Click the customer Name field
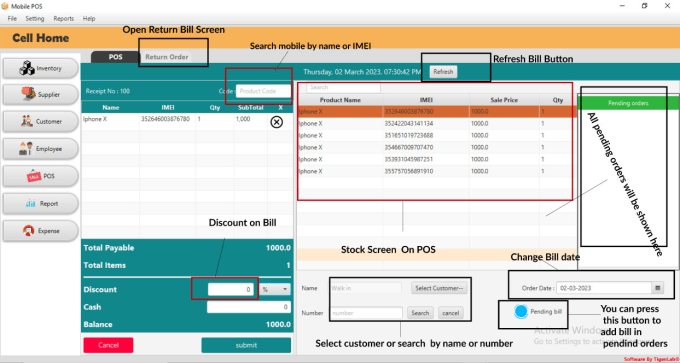The image size is (680, 363). (x=366, y=288)
